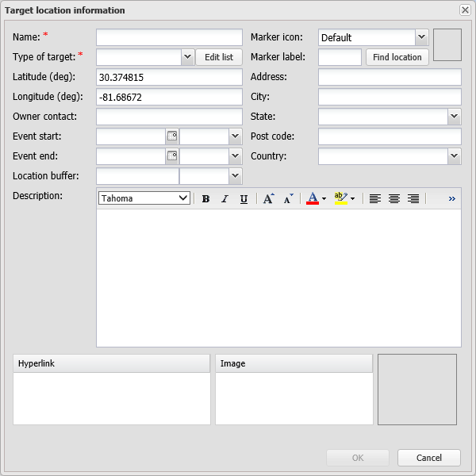Click the decrease font size icon
The height and width of the screenshot is (476, 476).
click(x=288, y=198)
